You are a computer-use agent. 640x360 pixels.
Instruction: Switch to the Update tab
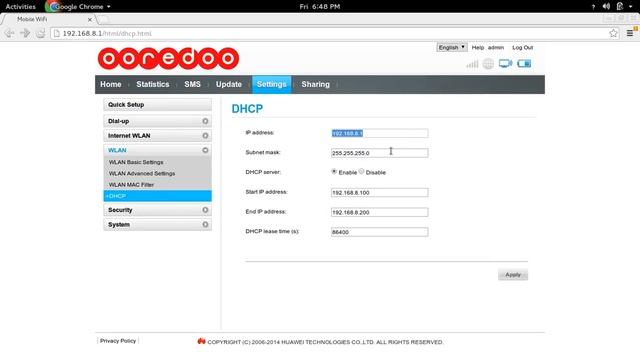tap(229, 84)
